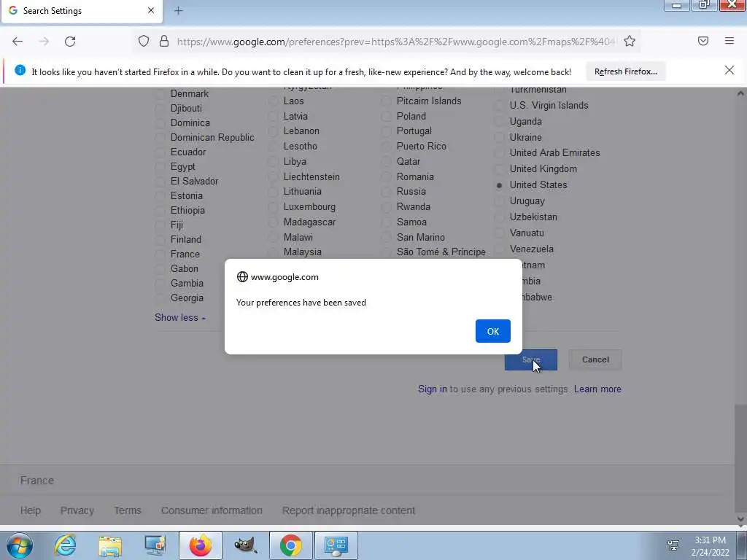Select the United States radio button
The image size is (747, 560).
tap(499, 185)
